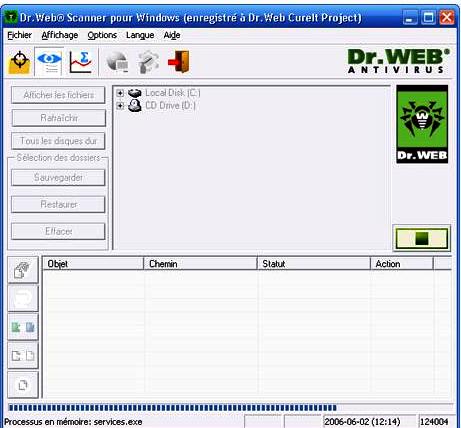Click the stop scan green square button
Image resolution: width=461 pixels, height=428 pixels.
tap(422, 238)
